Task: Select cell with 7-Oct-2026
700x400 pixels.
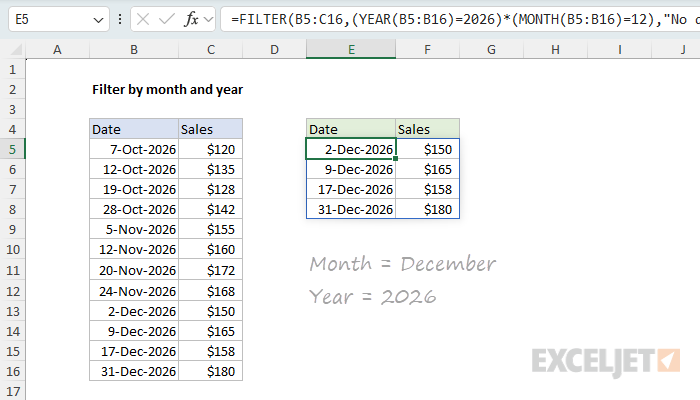Action: point(134,149)
